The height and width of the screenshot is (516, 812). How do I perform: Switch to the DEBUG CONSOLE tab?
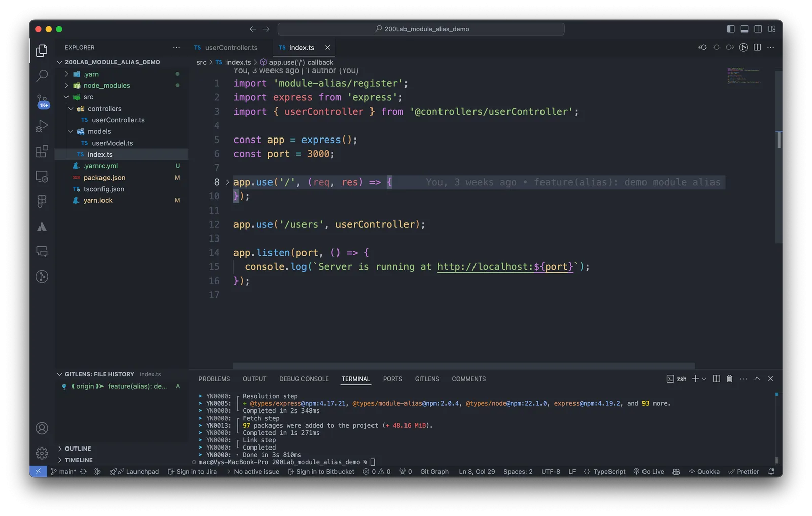pos(304,379)
